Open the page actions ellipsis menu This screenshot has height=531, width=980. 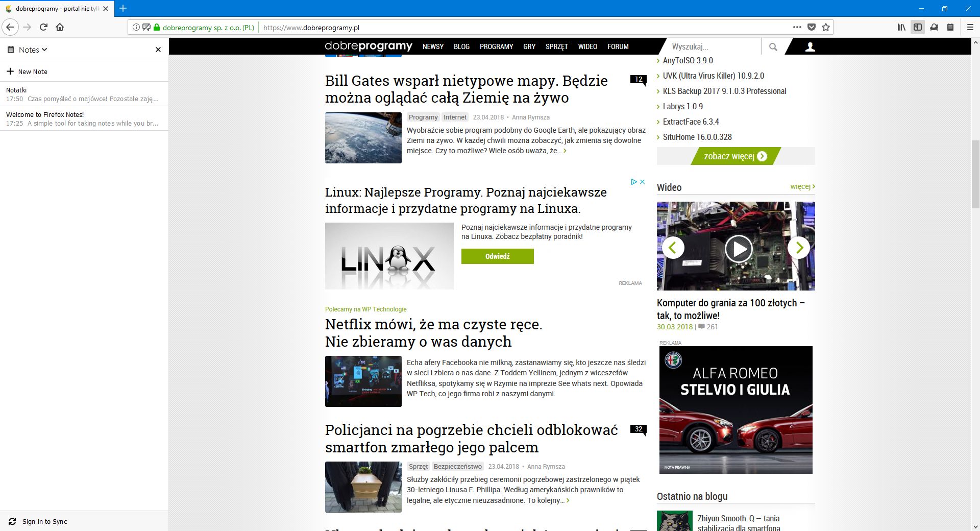point(798,27)
